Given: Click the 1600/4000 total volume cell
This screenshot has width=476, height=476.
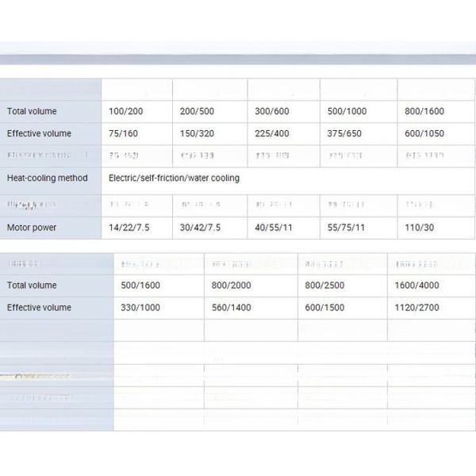Looking at the screenshot, I should (x=416, y=286).
